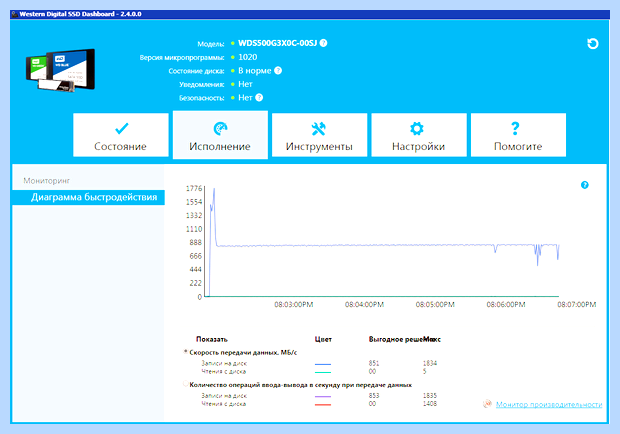
Task: Click the Уведомления value 'Нет'
Action: tap(245, 84)
